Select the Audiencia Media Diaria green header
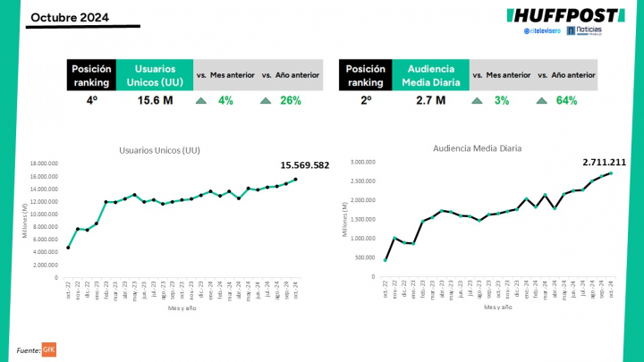 point(430,76)
